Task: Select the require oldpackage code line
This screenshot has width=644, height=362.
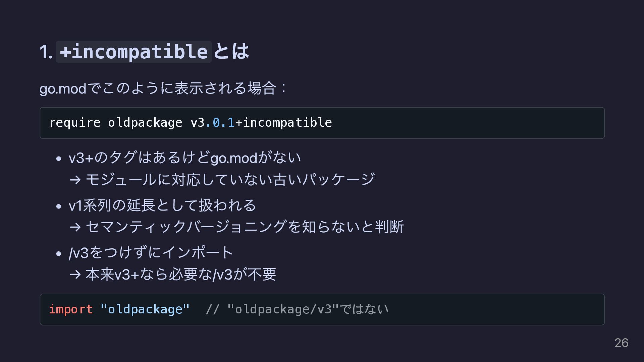Action: 191,123
